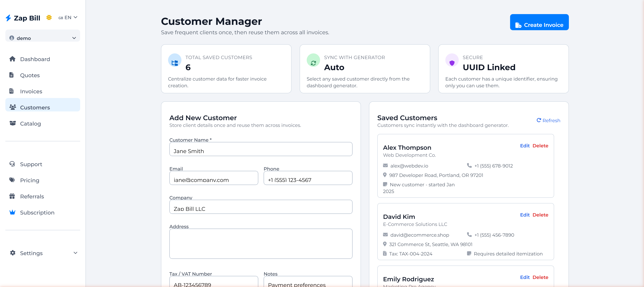Click the Tax / VAT Number field
The image size is (644, 287).
[214, 281]
